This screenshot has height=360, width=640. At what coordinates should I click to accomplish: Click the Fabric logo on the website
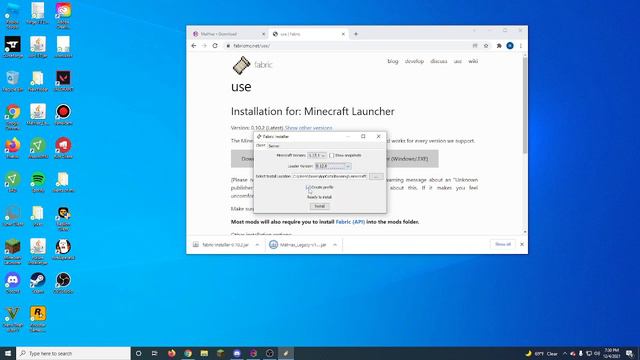coord(252,65)
